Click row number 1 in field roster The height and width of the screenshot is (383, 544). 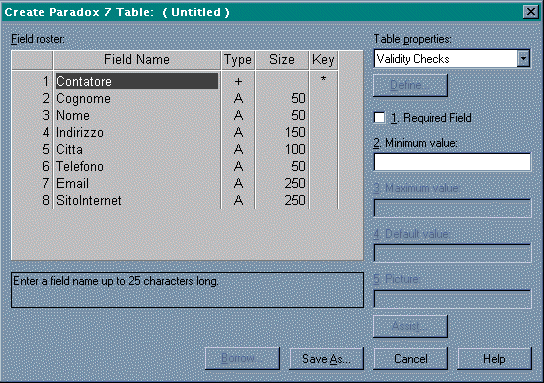pyautogui.click(x=33, y=81)
